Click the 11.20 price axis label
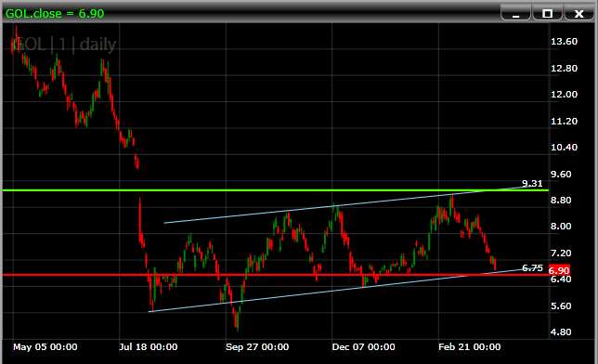This screenshot has height=364, width=598. coord(564,122)
